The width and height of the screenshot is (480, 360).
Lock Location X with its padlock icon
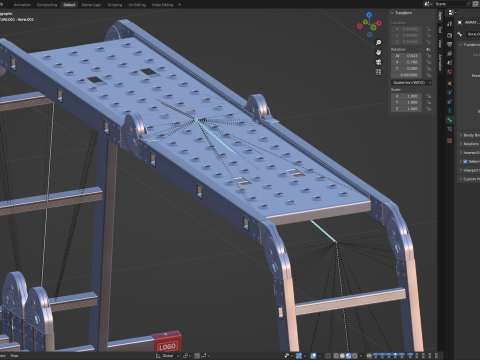click(x=428, y=29)
